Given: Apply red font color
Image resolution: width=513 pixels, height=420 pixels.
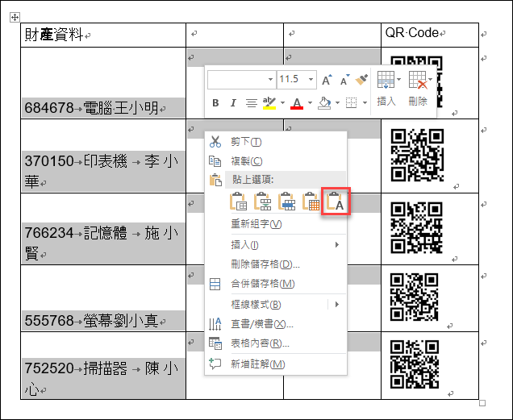Looking at the screenshot, I should [297, 103].
